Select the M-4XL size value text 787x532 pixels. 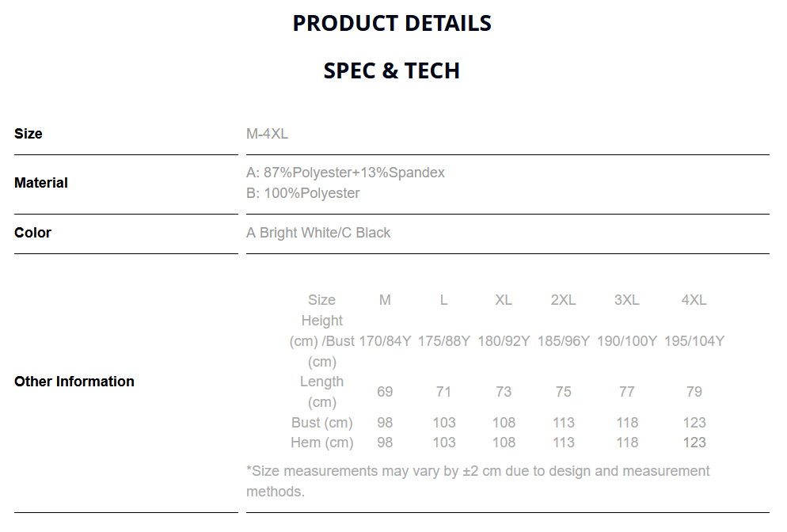coord(267,134)
